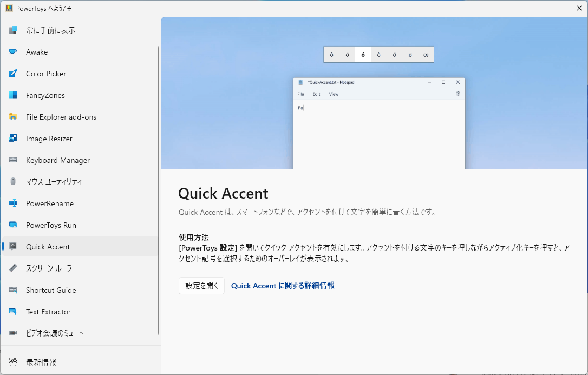
Task: Click the File Explorer add-ons folder icon
Action: tap(13, 117)
